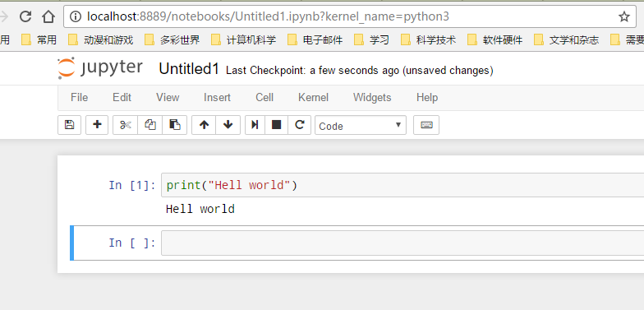Click the Jupyter logo
The height and width of the screenshot is (310, 644).
point(100,68)
